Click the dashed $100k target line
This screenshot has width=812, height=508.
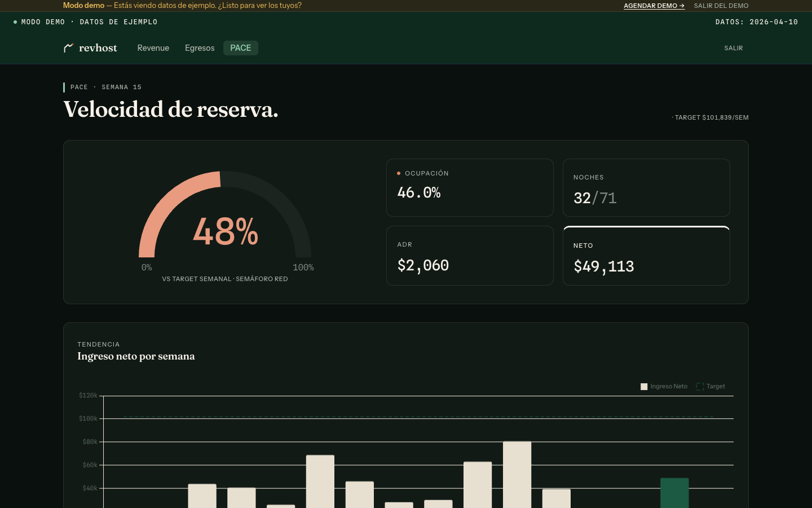418,417
